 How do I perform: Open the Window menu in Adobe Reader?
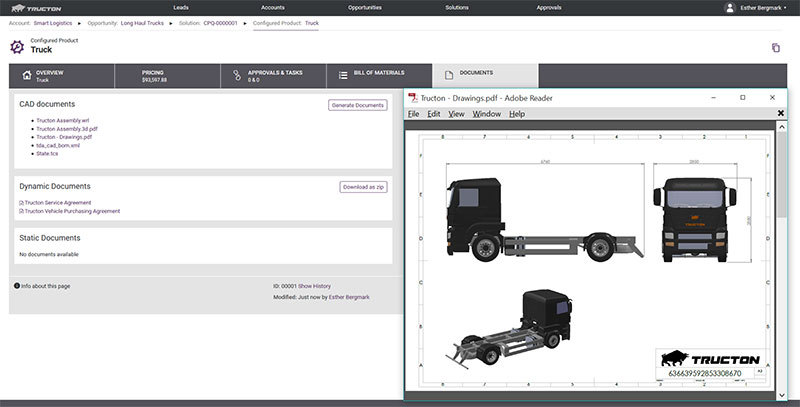486,114
